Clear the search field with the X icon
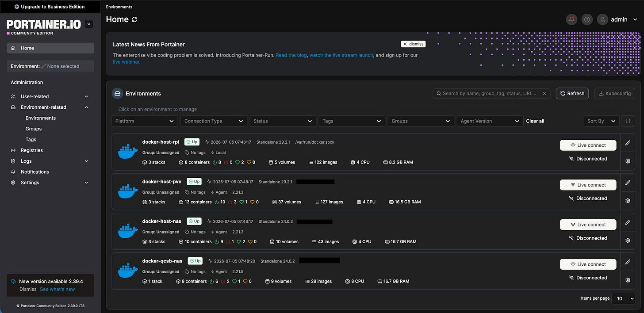This screenshot has height=313, width=644. 544,93
